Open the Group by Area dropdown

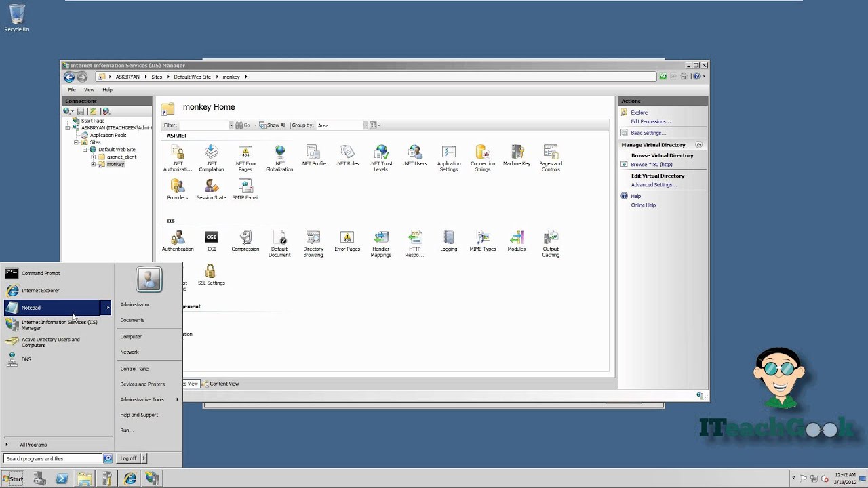click(x=366, y=125)
